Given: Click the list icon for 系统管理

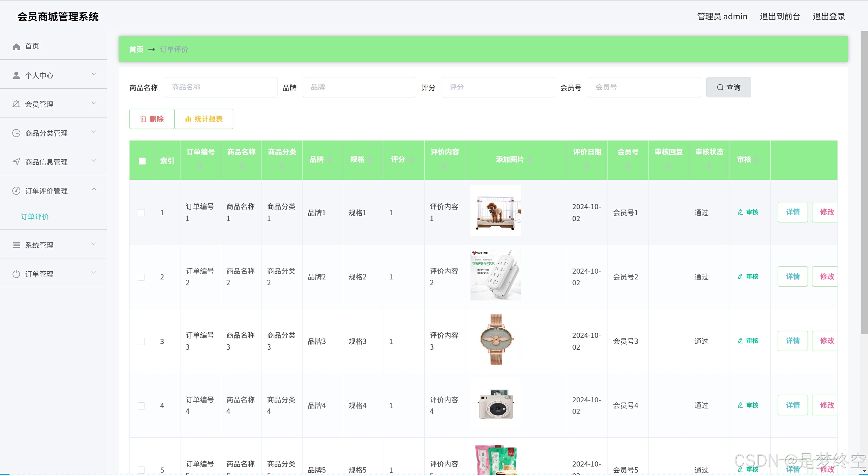Looking at the screenshot, I should point(16,245).
